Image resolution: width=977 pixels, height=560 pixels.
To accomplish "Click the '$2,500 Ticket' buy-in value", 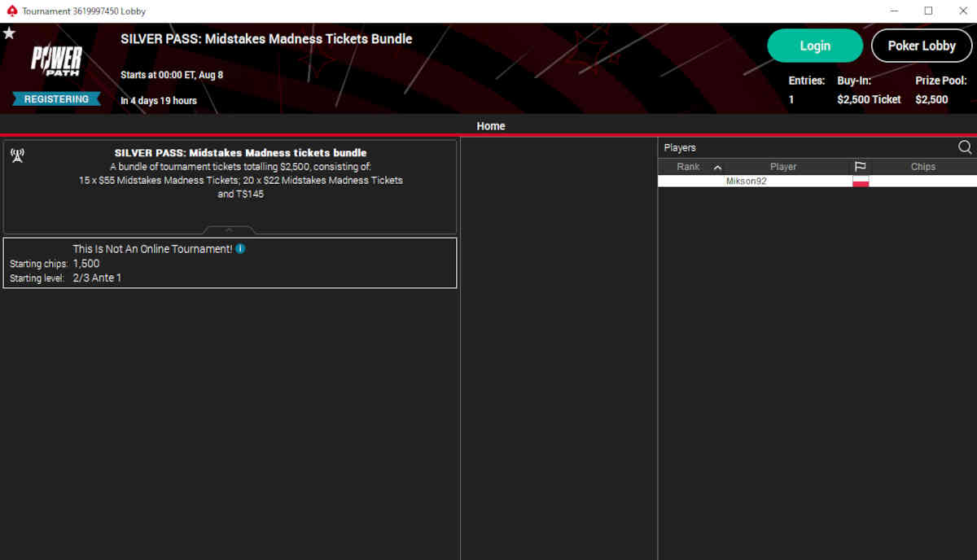I will [x=869, y=99].
